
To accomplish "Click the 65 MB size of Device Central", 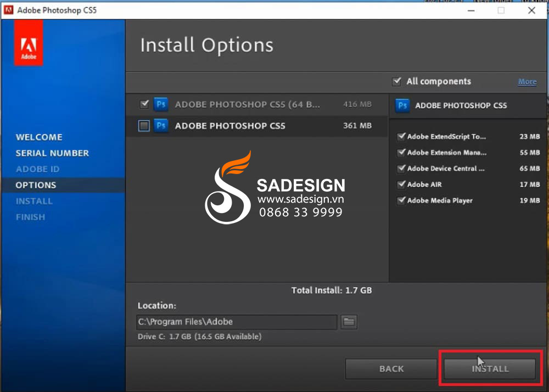I will pyautogui.click(x=530, y=169).
